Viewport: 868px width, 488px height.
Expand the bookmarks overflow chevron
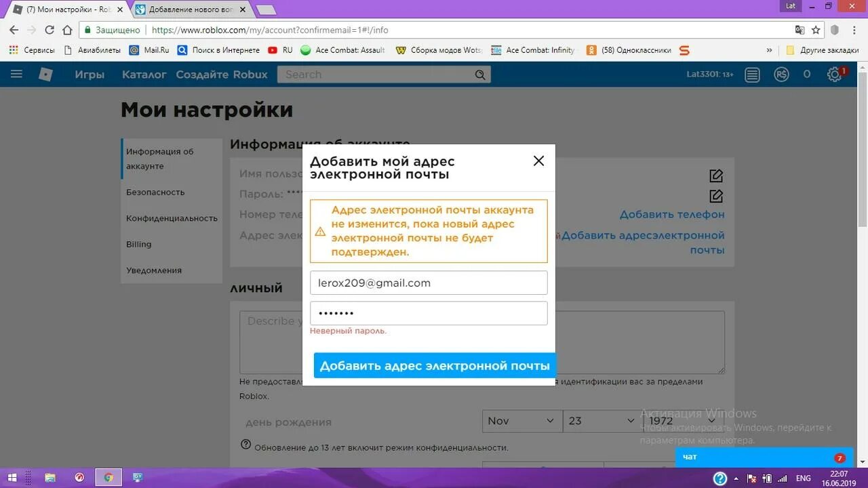coord(769,50)
